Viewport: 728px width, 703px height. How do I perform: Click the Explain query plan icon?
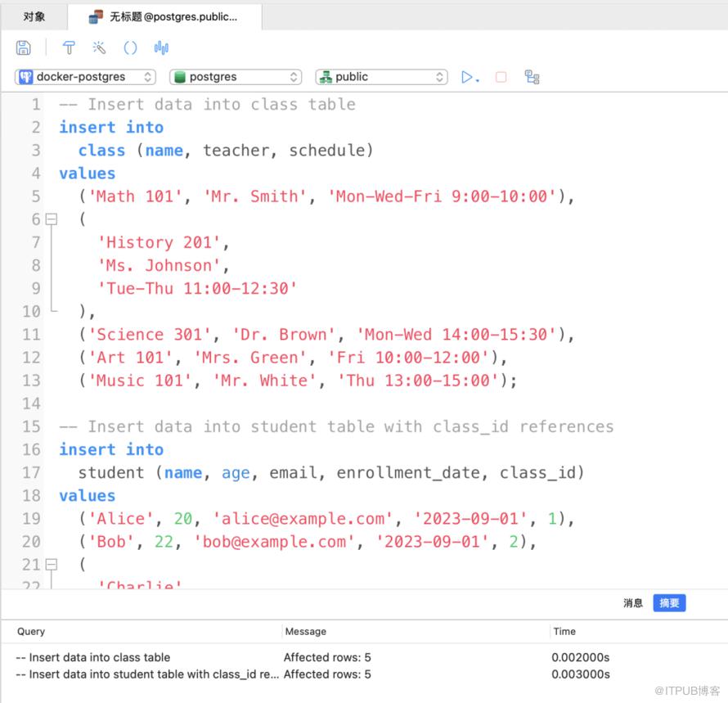pyautogui.click(x=533, y=77)
